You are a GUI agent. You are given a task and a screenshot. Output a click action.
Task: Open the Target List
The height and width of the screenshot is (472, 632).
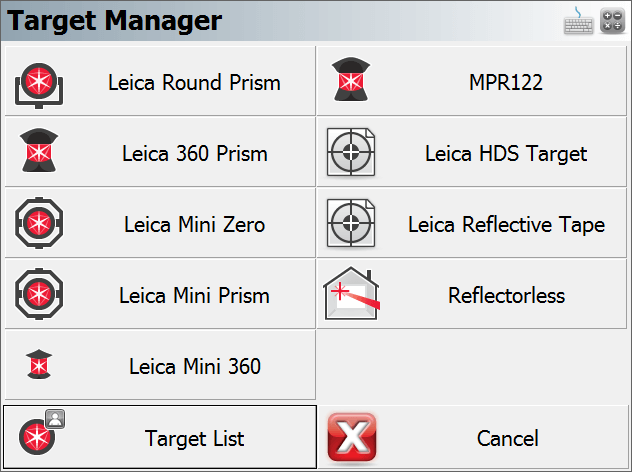pyautogui.click(x=160, y=437)
